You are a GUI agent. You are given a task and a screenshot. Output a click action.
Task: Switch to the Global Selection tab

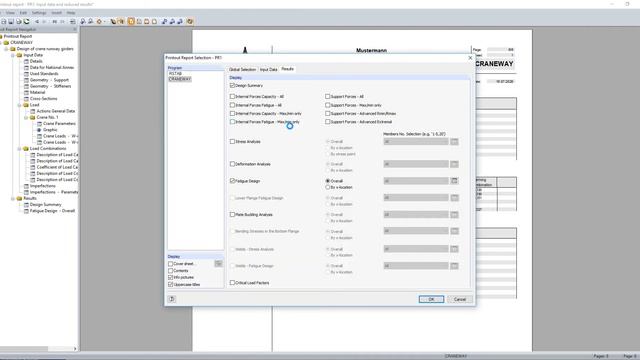click(x=242, y=69)
